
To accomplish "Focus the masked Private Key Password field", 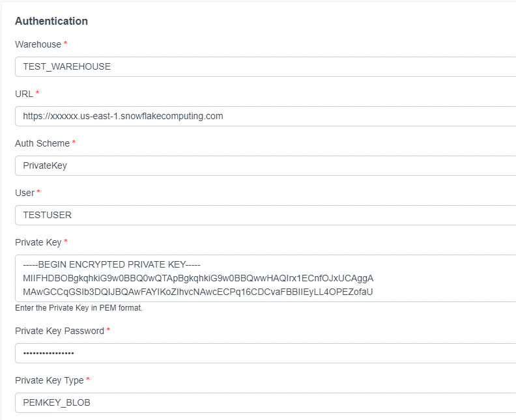I will (261, 353).
